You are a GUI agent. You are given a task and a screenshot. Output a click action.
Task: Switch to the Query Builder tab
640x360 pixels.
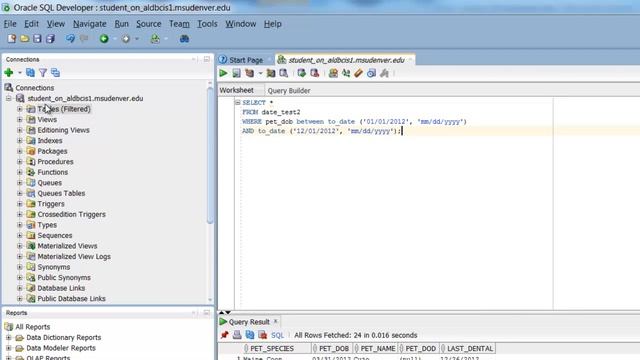[x=289, y=91]
